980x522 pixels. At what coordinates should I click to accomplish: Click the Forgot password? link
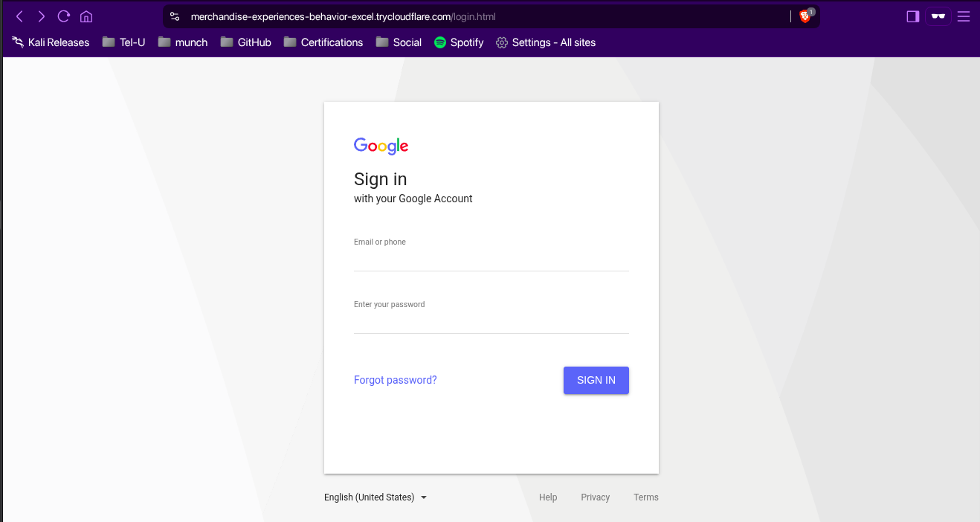tap(396, 380)
